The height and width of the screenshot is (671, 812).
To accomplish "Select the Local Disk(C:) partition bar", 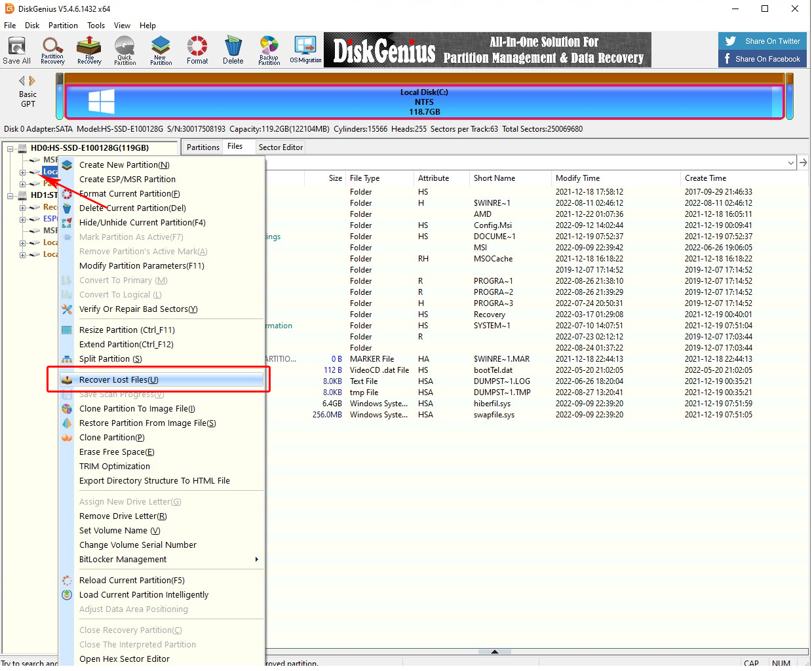I will click(423, 102).
